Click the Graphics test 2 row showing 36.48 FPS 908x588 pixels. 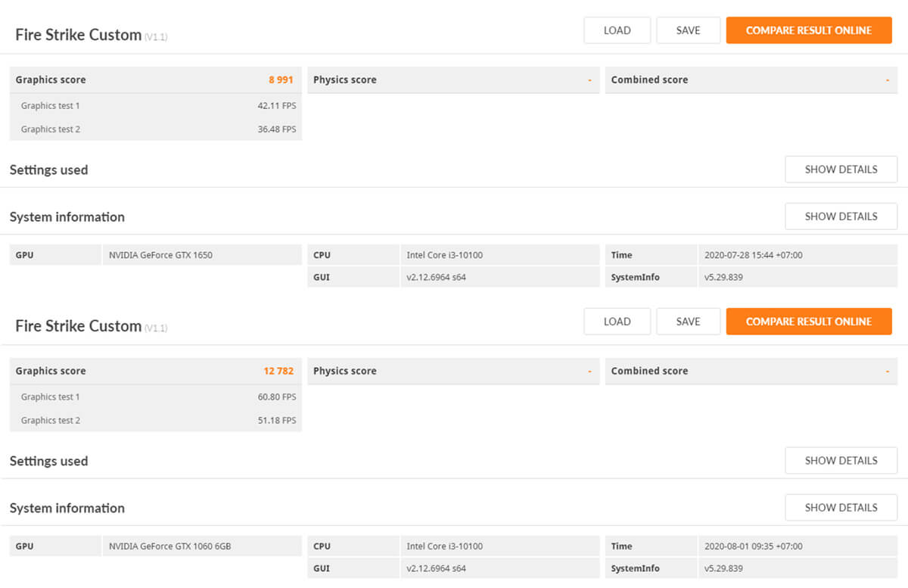click(155, 129)
